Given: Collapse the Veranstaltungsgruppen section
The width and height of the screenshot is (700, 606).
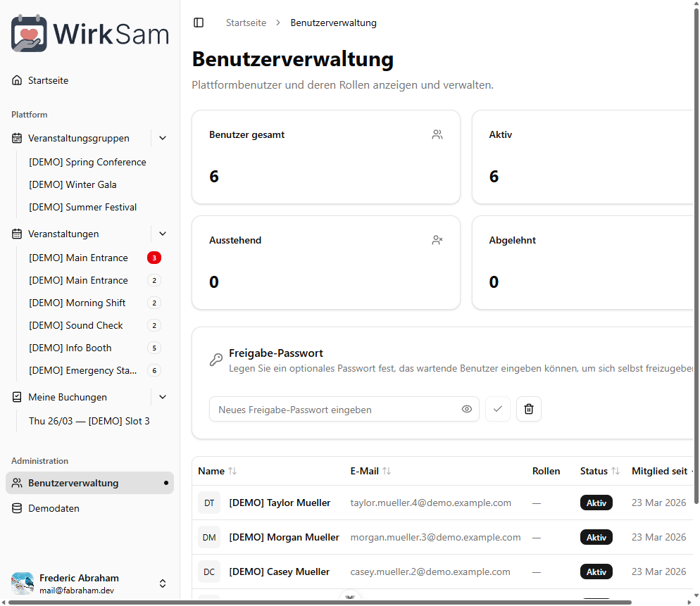Looking at the screenshot, I should tap(163, 139).
